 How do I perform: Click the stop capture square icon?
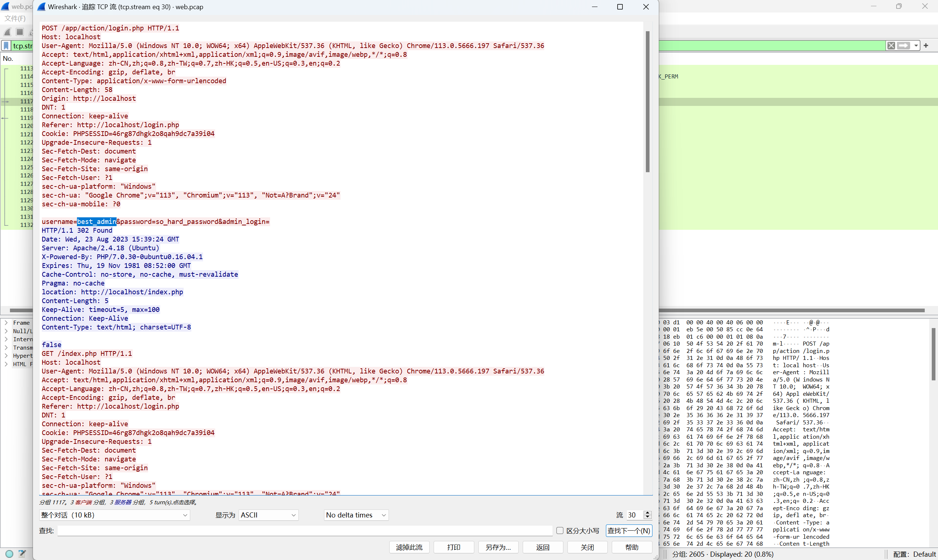[20, 32]
